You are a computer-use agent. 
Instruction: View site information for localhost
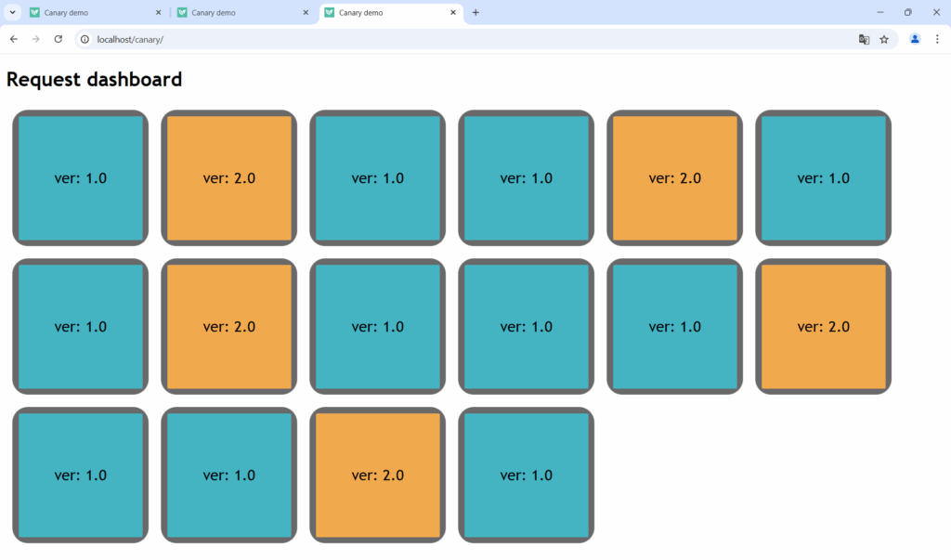click(x=85, y=39)
